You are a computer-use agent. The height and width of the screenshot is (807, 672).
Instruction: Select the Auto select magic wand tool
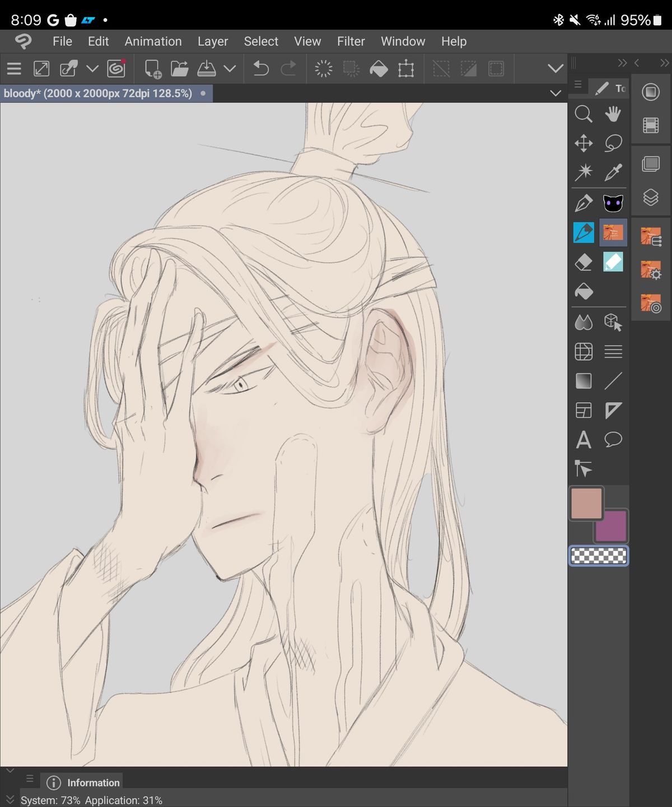584,172
